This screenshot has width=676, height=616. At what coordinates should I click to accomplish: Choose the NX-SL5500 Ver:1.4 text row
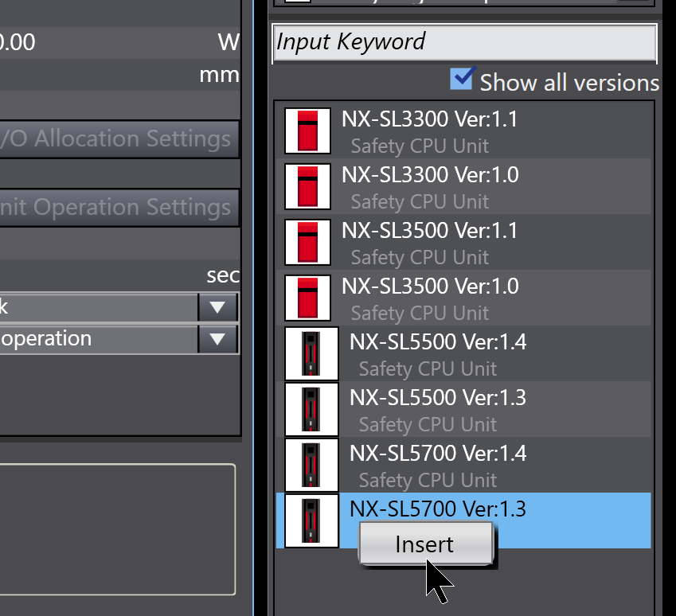(x=463, y=353)
